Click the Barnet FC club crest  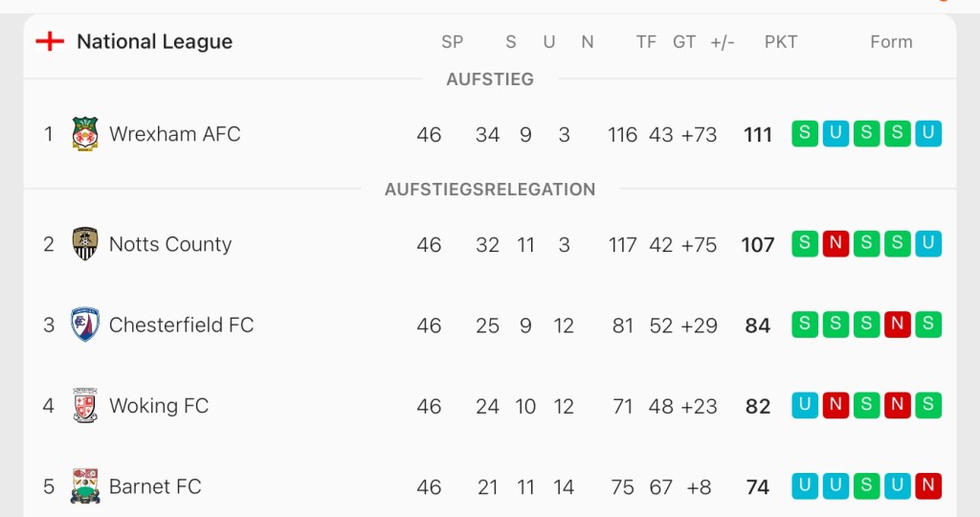(x=85, y=486)
